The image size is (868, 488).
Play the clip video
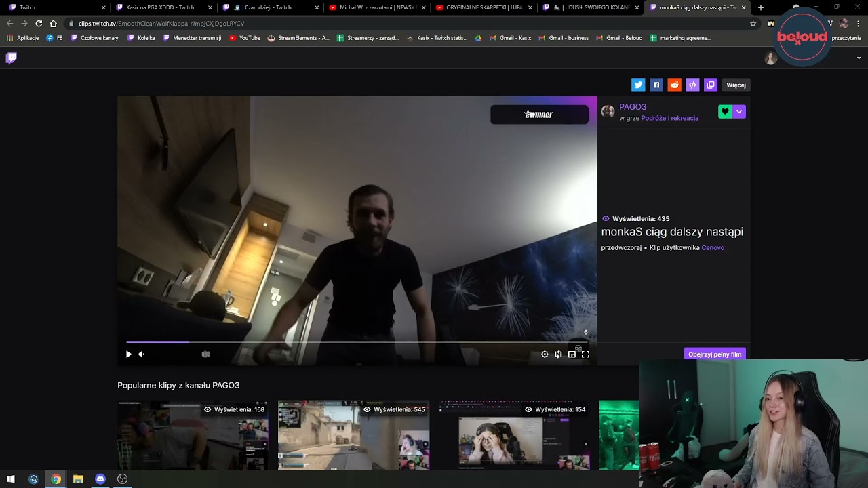click(129, 354)
